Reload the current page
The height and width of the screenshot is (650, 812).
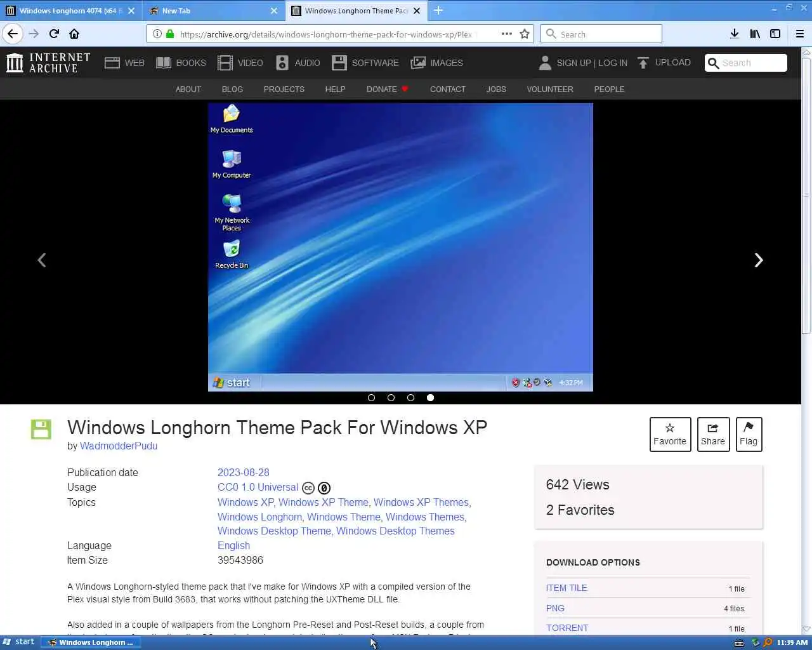click(54, 34)
